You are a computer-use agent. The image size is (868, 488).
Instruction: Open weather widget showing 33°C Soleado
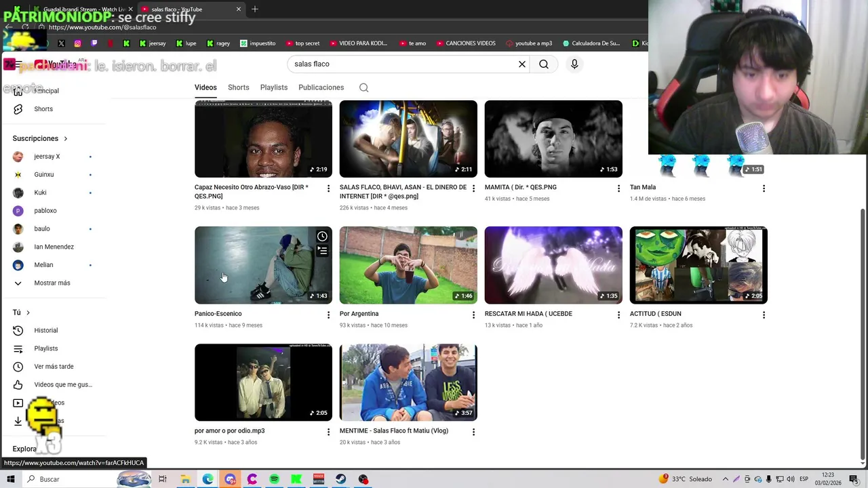point(685,479)
